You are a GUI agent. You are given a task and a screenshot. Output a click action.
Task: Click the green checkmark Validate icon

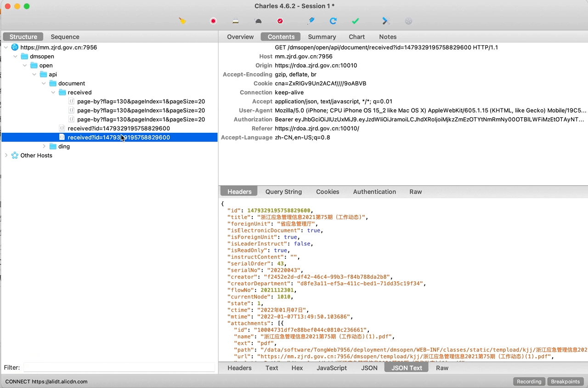(355, 21)
